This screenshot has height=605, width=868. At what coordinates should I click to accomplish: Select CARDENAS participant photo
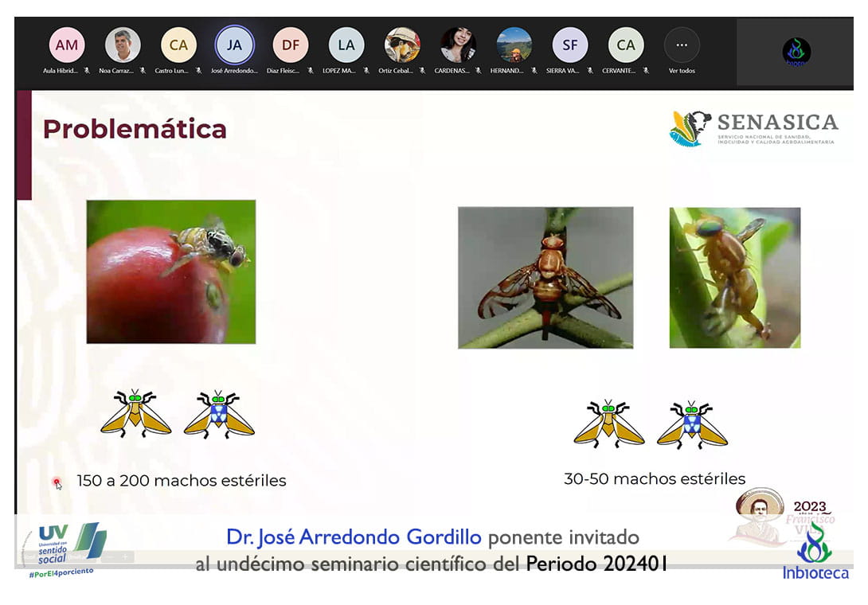tap(458, 45)
